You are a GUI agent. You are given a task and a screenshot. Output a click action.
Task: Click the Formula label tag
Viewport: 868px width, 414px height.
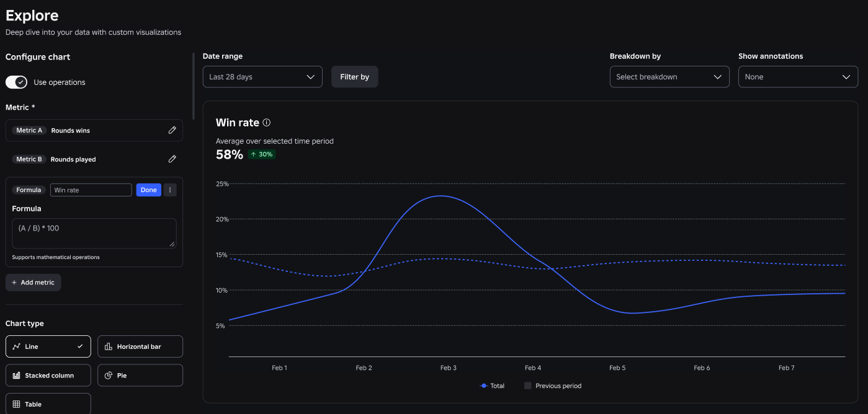(29, 190)
